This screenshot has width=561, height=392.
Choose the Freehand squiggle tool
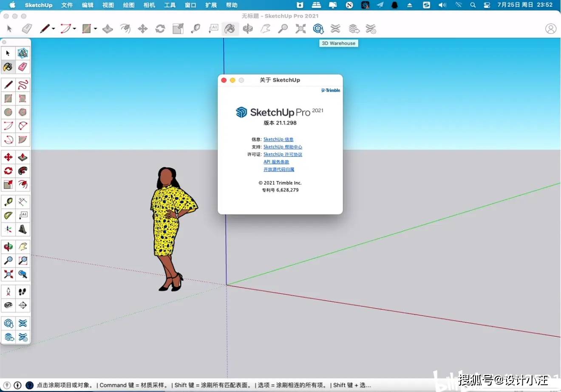pyautogui.click(x=23, y=85)
